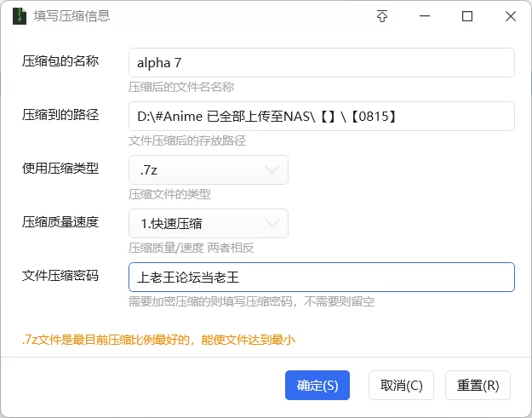Click the 压缩包的名称 label text

tap(60, 61)
